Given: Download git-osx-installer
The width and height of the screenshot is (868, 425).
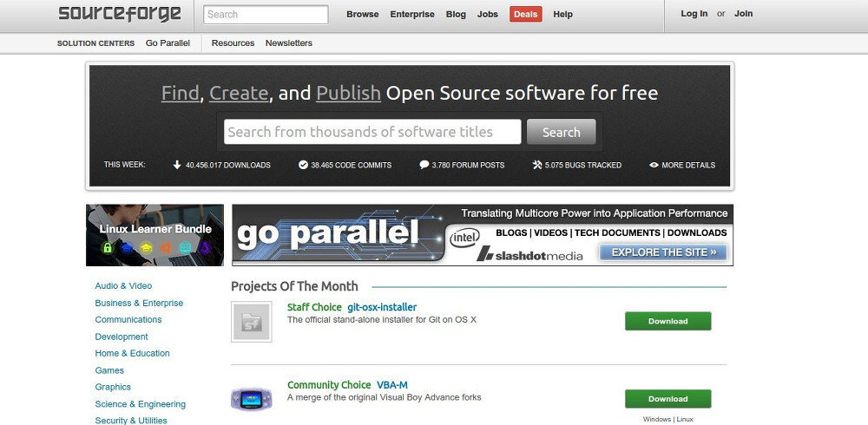Looking at the screenshot, I should tap(668, 321).
